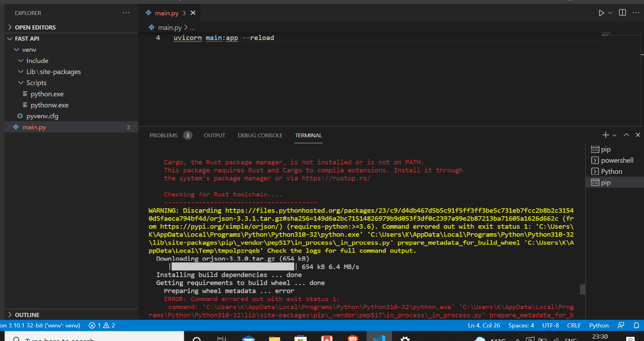Switch to the PROBLEMS tab

click(x=163, y=135)
